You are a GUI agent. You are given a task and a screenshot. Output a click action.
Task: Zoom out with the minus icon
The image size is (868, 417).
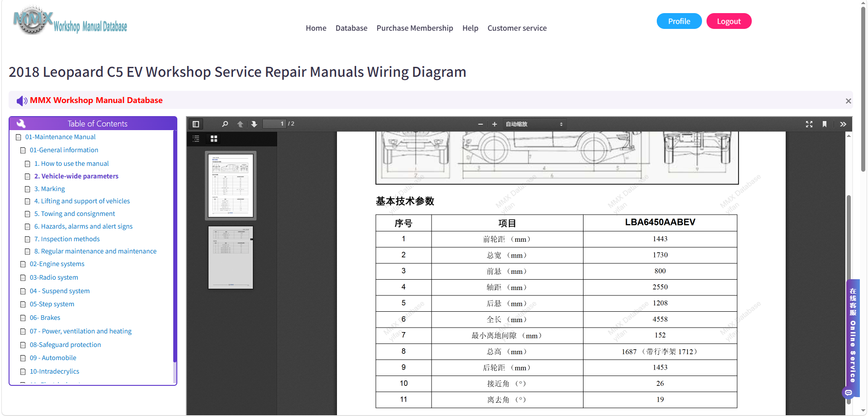coord(480,124)
